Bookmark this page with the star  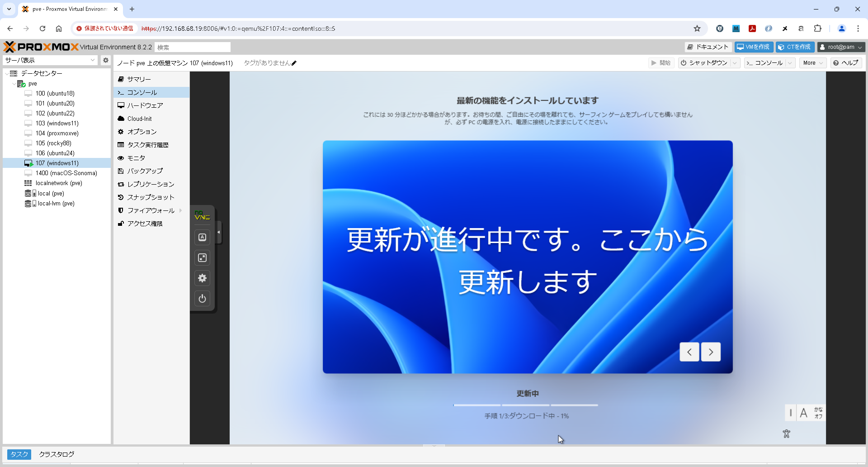coord(697,29)
